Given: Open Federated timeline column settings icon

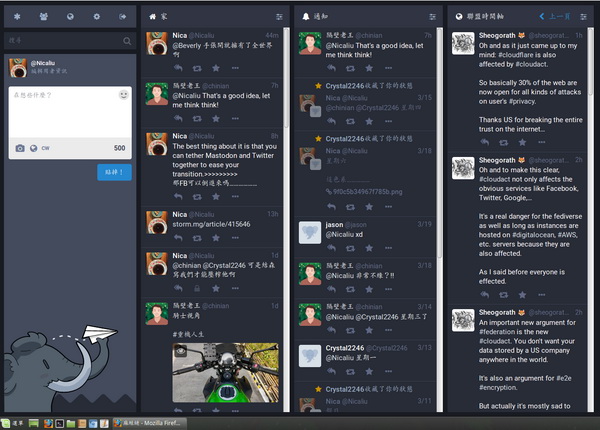Looking at the screenshot, I should 583,16.
